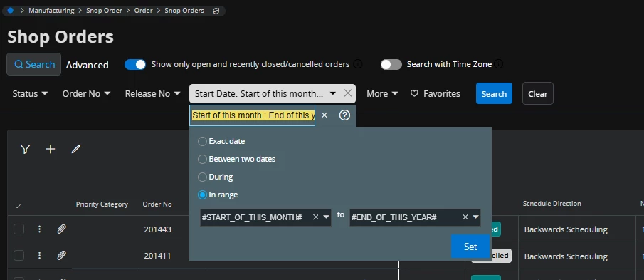Clear the #START_OF_THIS_MONTH# field with X
This screenshot has height=280, width=644.
[315, 217]
